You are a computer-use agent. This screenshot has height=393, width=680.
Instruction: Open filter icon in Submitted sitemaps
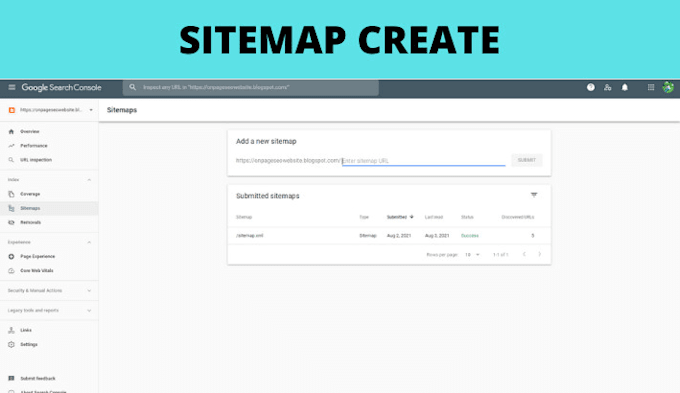point(534,195)
